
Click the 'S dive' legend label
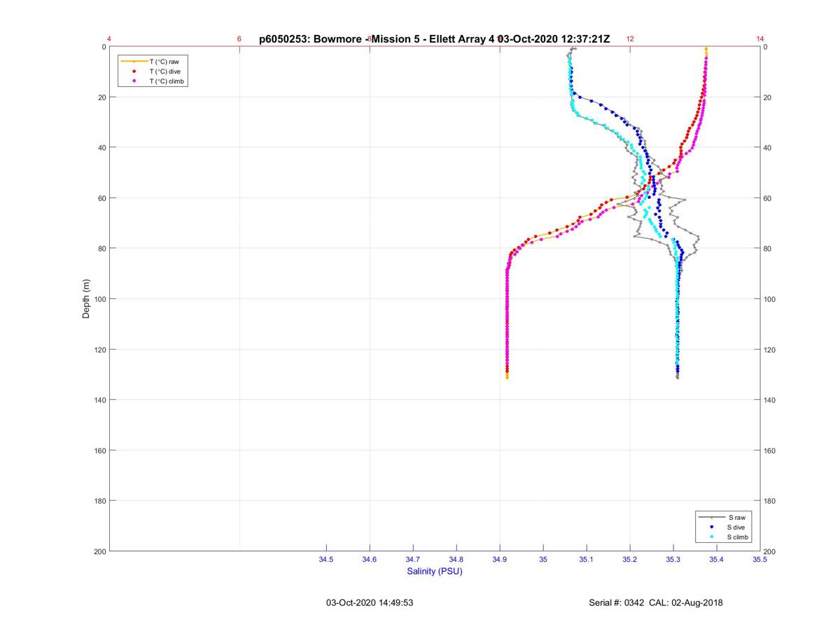click(x=737, y=527)
